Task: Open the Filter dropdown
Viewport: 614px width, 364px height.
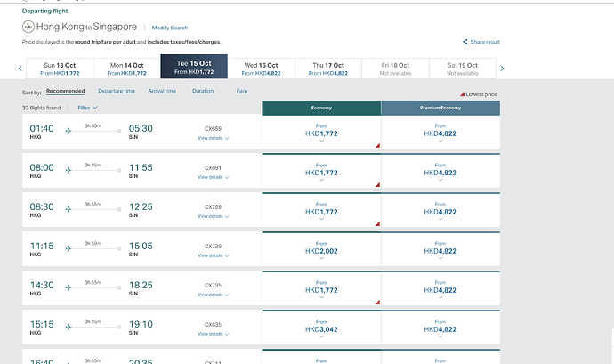Action: point(87,108)
